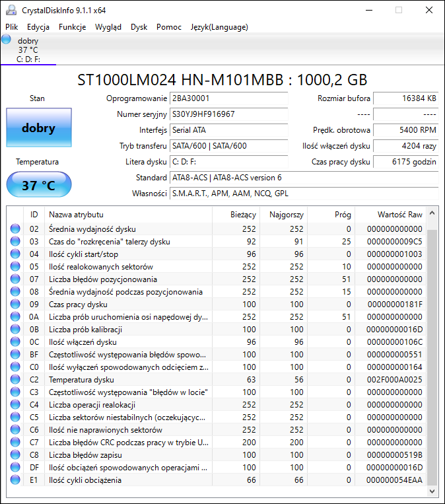This screenshot has width=445, height=504.
Task: Click the Wartość Raw column header
Action: click(390, 215)
